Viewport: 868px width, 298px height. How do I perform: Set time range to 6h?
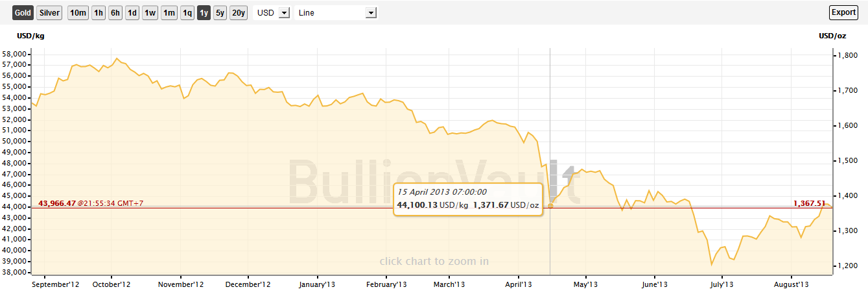point(115,13)
